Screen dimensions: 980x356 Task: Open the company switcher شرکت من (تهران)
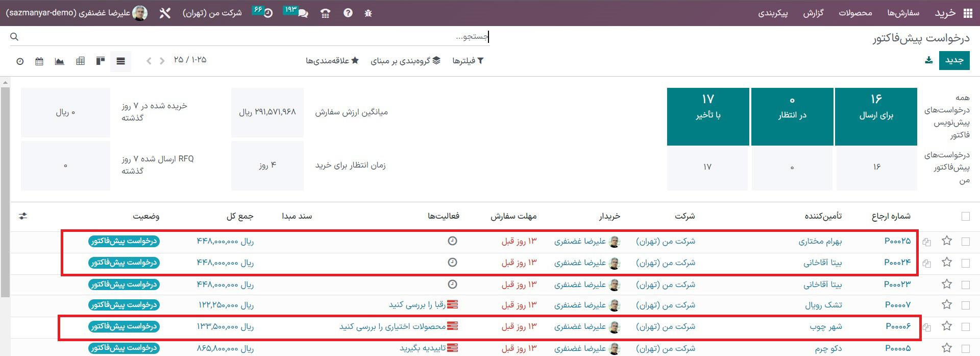tap(212, 13)
